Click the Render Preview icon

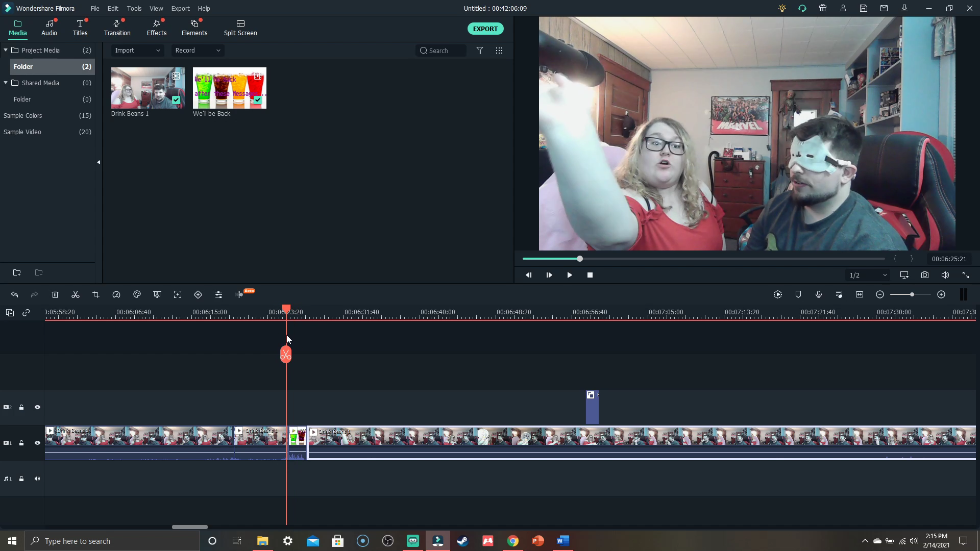(778, 294)
